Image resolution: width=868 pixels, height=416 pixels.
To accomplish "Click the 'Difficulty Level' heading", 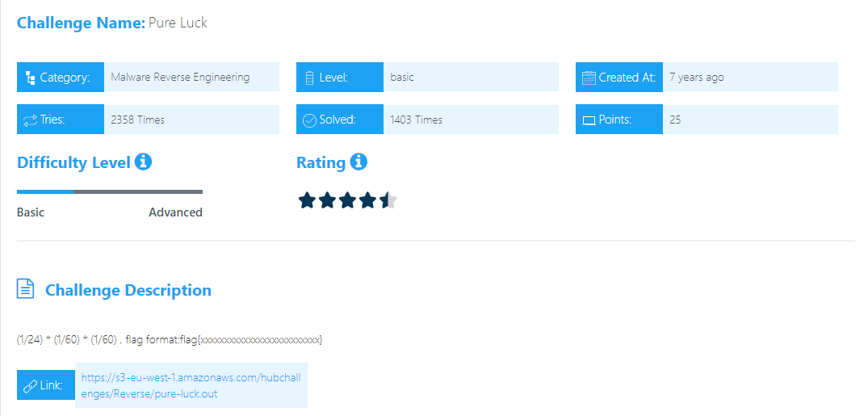I will (x=73, y=162).
